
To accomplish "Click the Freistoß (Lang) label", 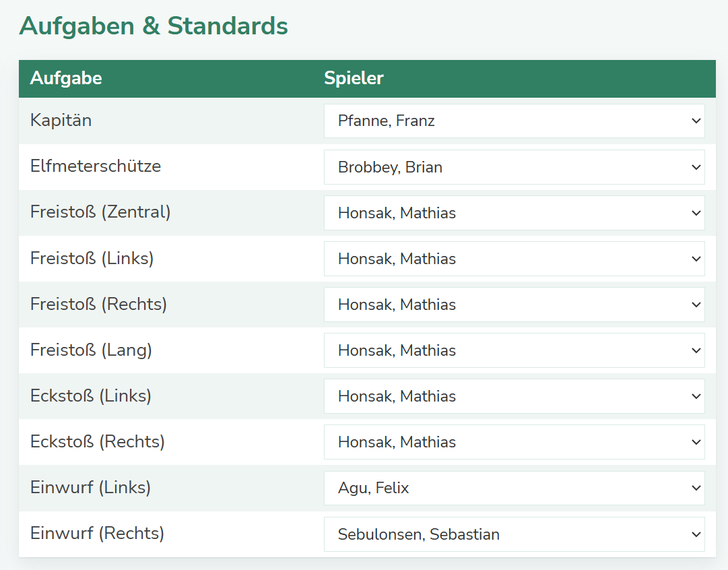I will tap(91, 350).
